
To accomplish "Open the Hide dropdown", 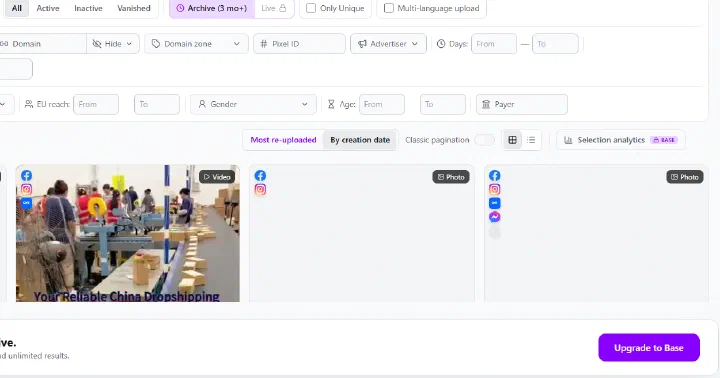I will click(112, 44).
